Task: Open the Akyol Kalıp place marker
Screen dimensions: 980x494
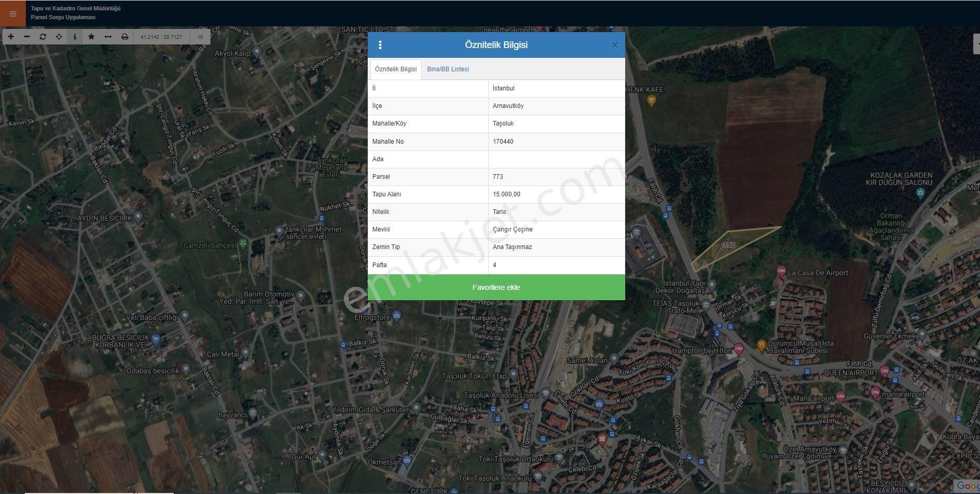Action: tap(257, 51)
